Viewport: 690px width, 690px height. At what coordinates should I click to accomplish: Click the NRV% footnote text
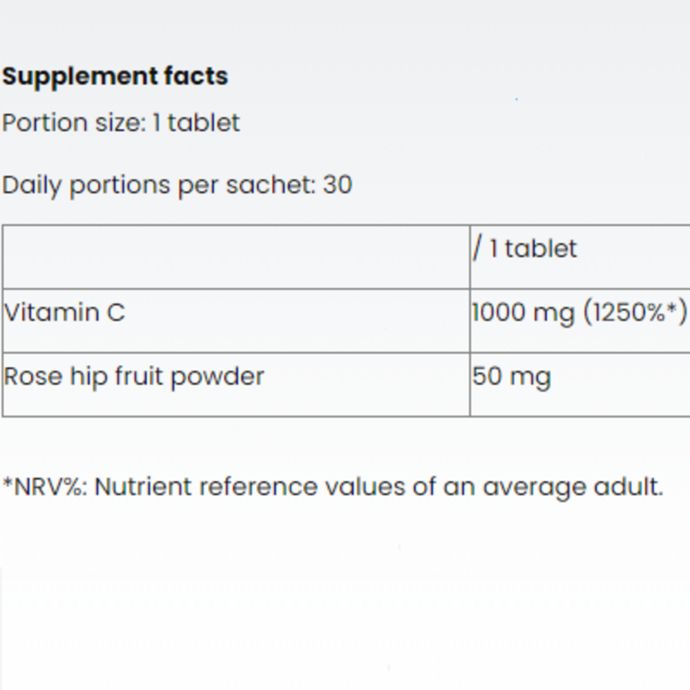point(333,487)
